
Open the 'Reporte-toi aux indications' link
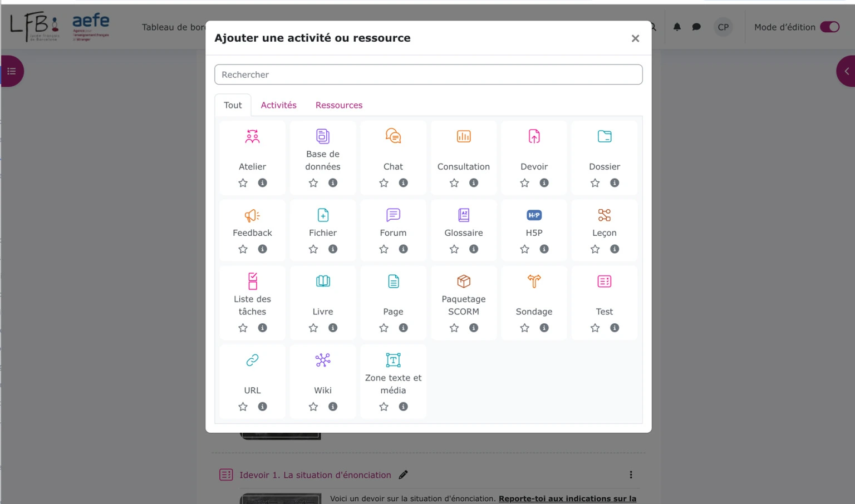pos(567,498)
